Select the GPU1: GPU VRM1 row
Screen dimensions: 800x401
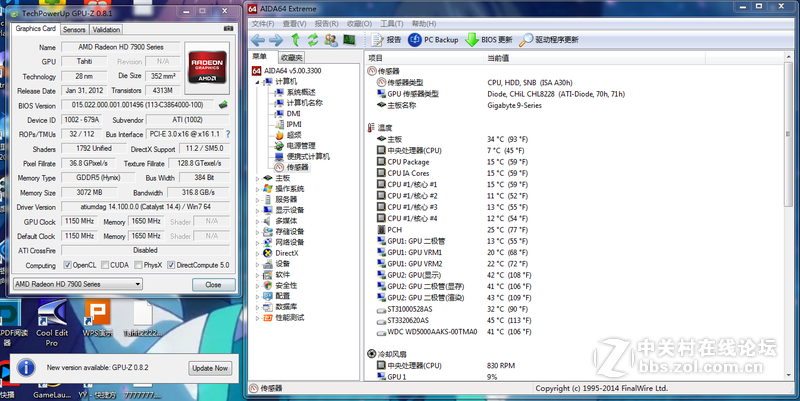click(453, 253)
